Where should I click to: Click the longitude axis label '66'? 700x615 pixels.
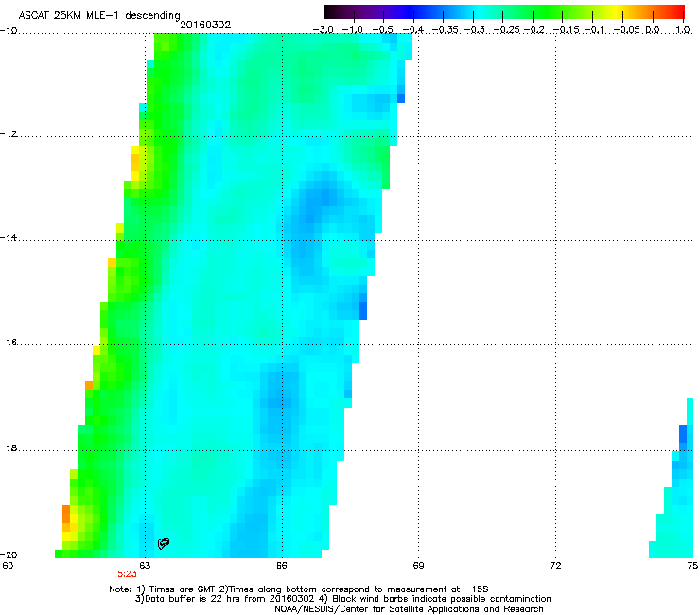pyautogui.click(x=281, y=566)
